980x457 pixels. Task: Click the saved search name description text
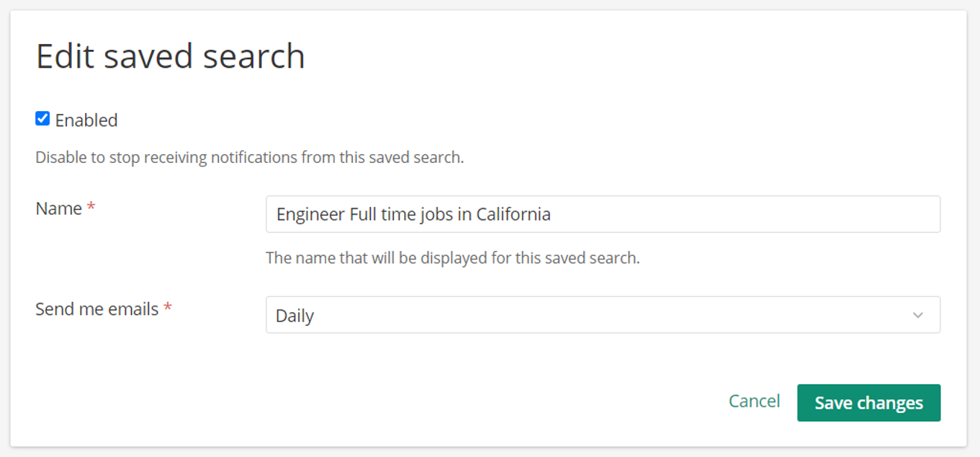454,259
